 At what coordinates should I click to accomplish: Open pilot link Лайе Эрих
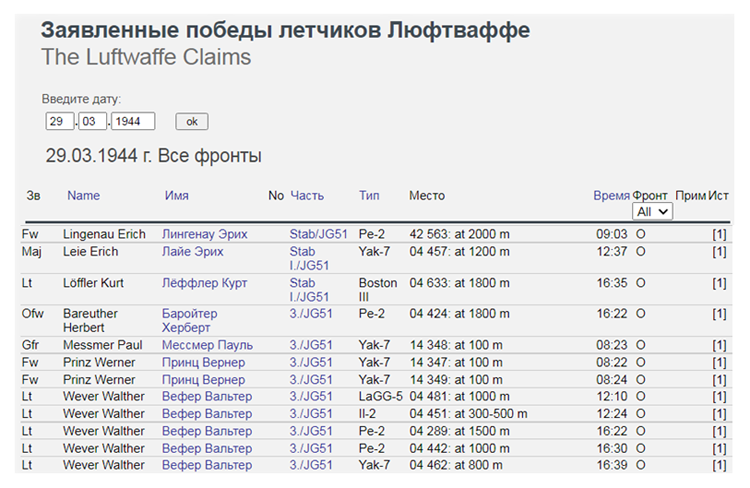pyautogui.click(x=192, y=252)
